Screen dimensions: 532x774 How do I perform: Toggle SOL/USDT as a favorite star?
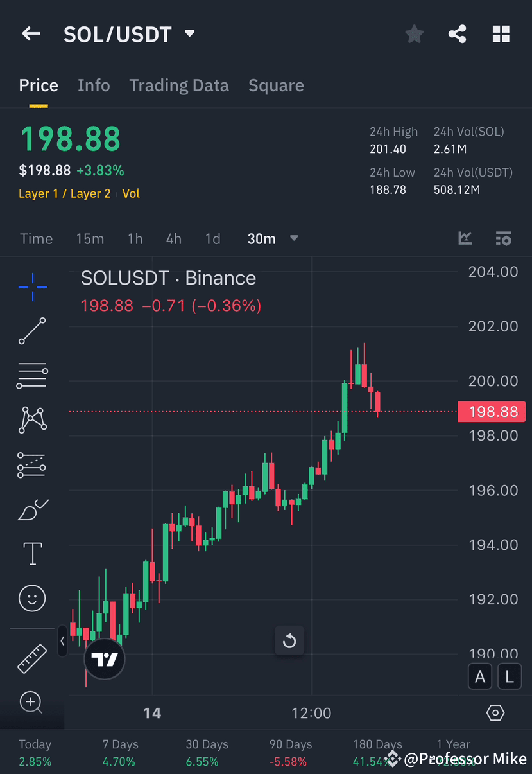pyautogui.click(x=414, y=34)
